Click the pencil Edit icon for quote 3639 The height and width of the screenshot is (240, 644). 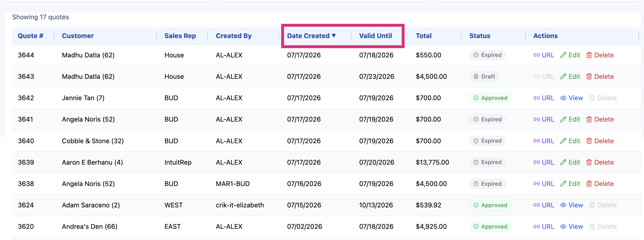point(563,162)
